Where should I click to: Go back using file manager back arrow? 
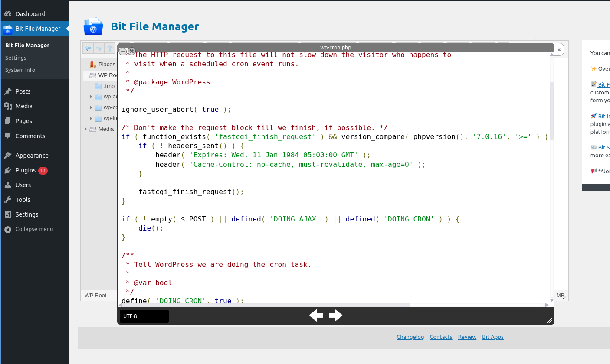(88, 49)
